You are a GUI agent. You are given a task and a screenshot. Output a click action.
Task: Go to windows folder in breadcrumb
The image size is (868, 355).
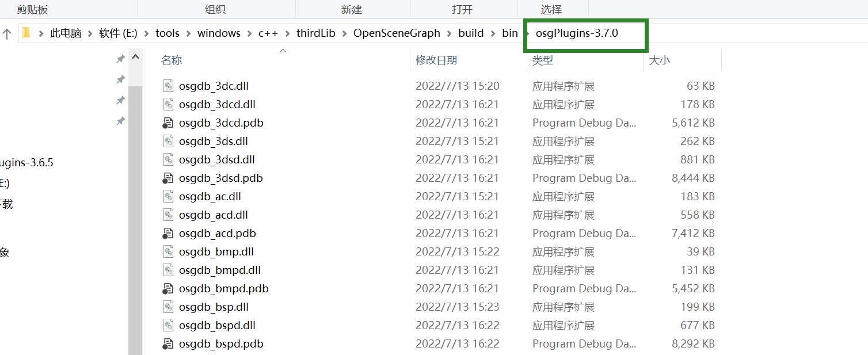click(219, 33)
